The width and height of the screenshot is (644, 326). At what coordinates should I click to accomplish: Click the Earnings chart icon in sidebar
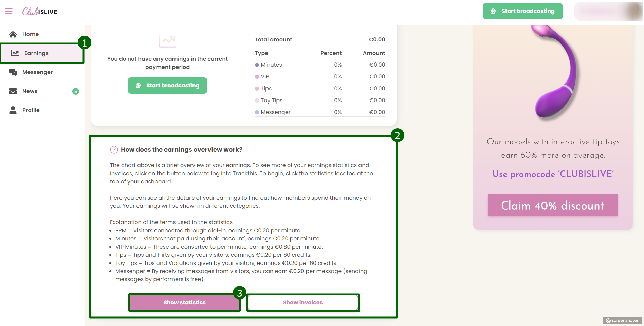click(x=15, y=53)
